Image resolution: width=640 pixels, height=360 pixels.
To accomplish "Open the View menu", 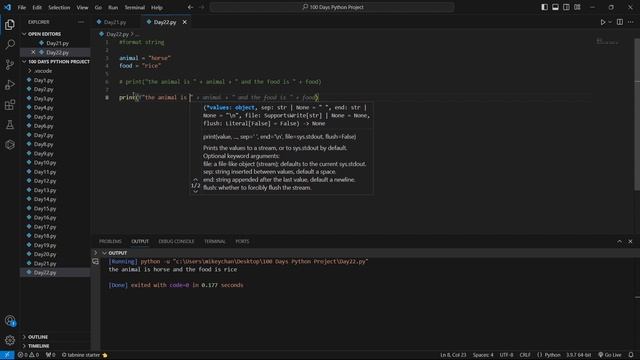I will [82, 7].
